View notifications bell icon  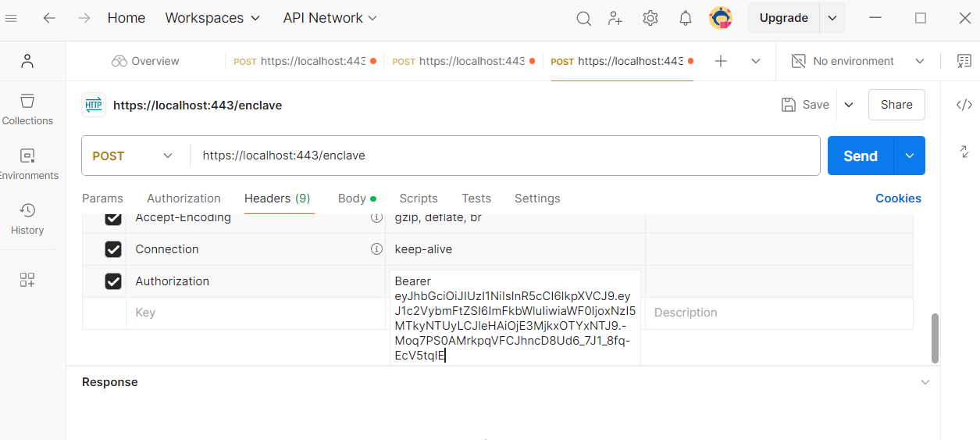[x=686, y=18]
